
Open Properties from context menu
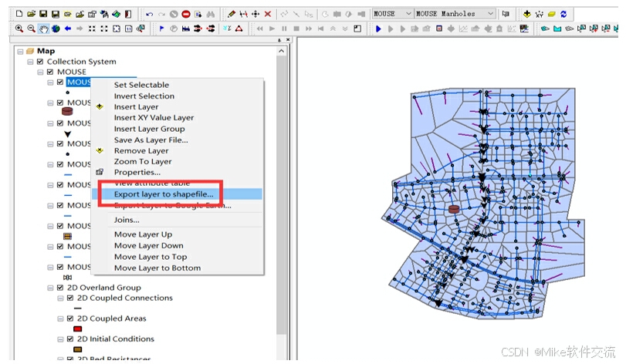coord(137,172)
